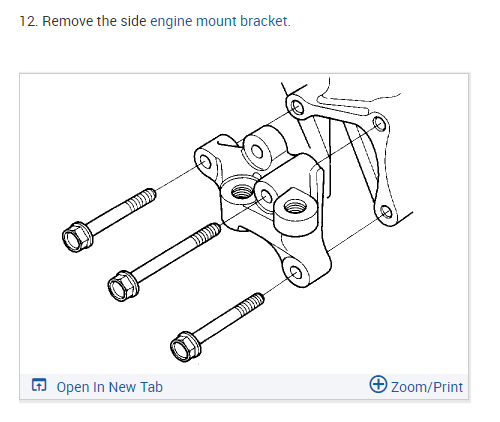
Task: Click the Open In New Tab icon
Action: [x=39, y=385]
